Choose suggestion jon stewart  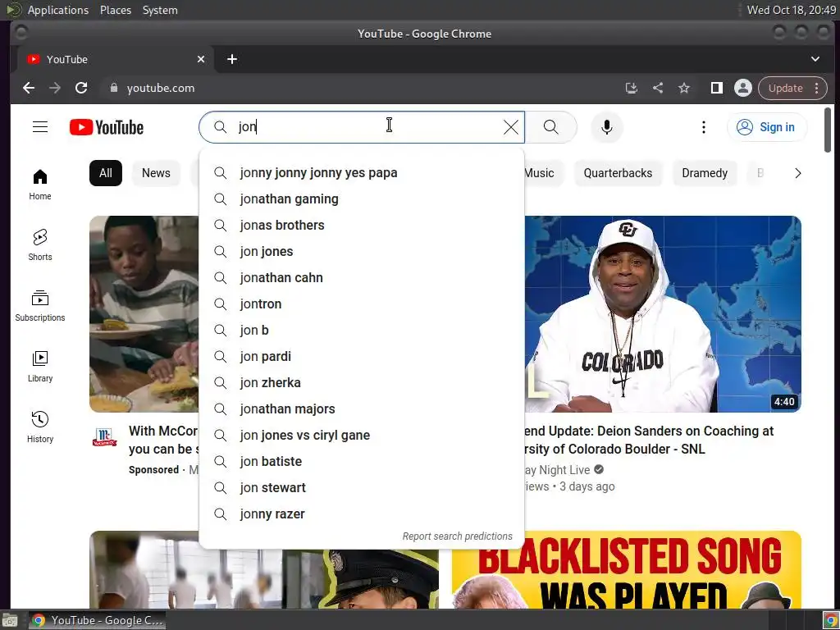(x=362, y=488)
